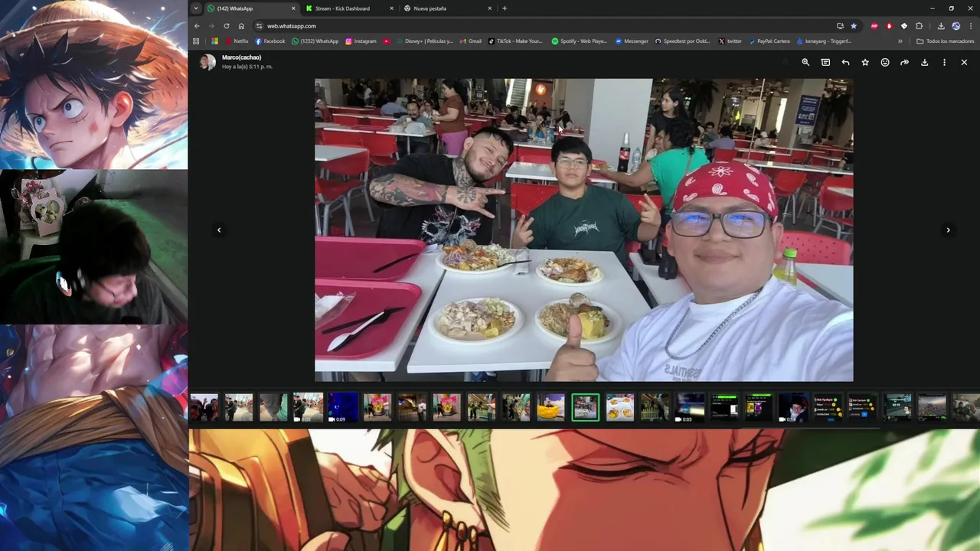
Task: Click the timestamp 'Hoy a la(s) 5:11 p. m.'
Action: click(247, 67)
